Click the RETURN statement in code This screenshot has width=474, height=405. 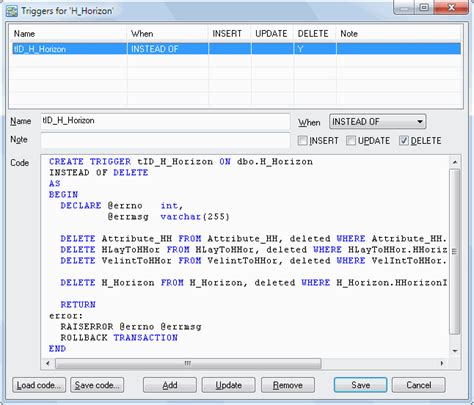[x=78, y=304]
